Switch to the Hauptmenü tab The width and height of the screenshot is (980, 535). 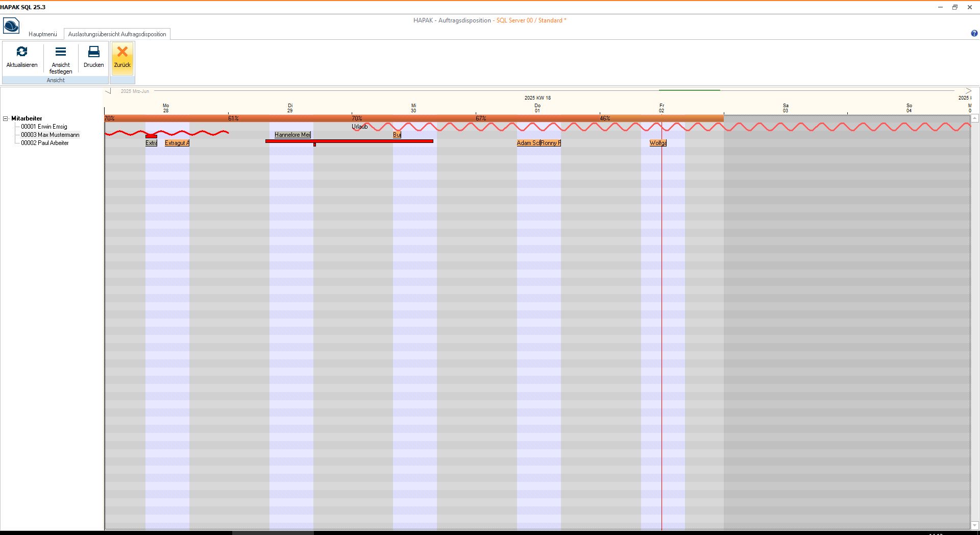43,34
